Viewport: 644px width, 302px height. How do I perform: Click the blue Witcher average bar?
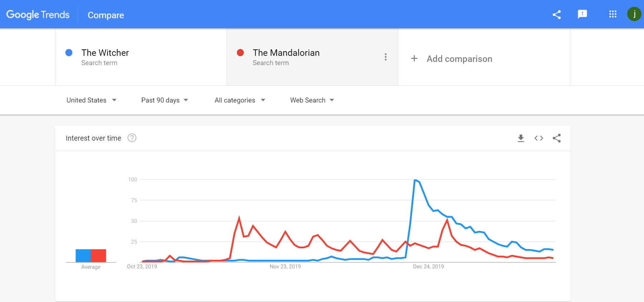(83, 255)
